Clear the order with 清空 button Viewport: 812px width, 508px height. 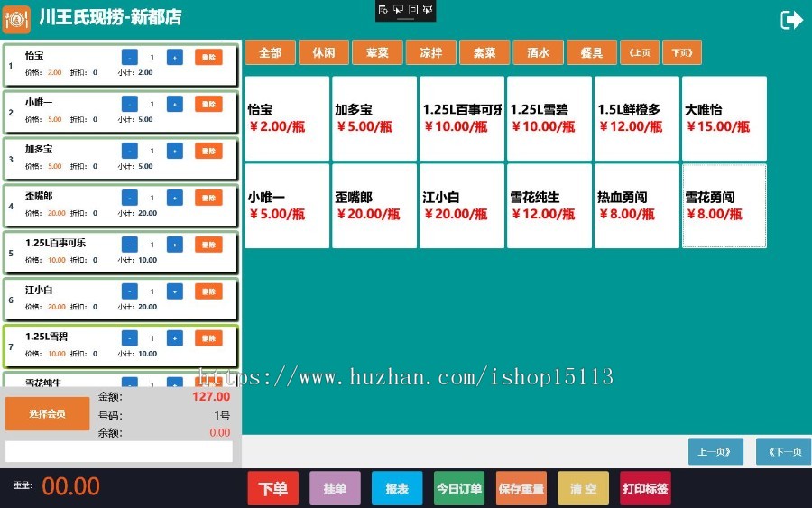(583, 488)
